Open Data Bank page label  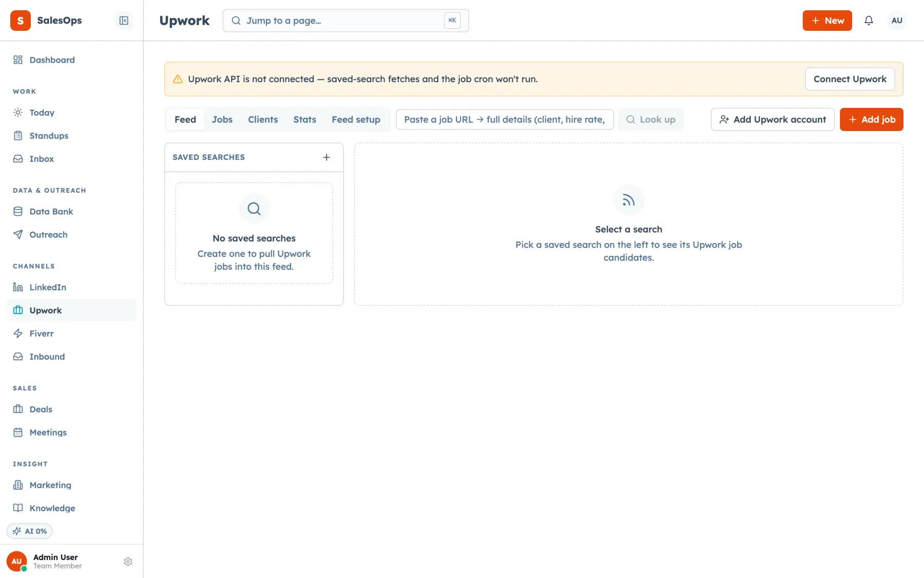click(x=51, y=212)
